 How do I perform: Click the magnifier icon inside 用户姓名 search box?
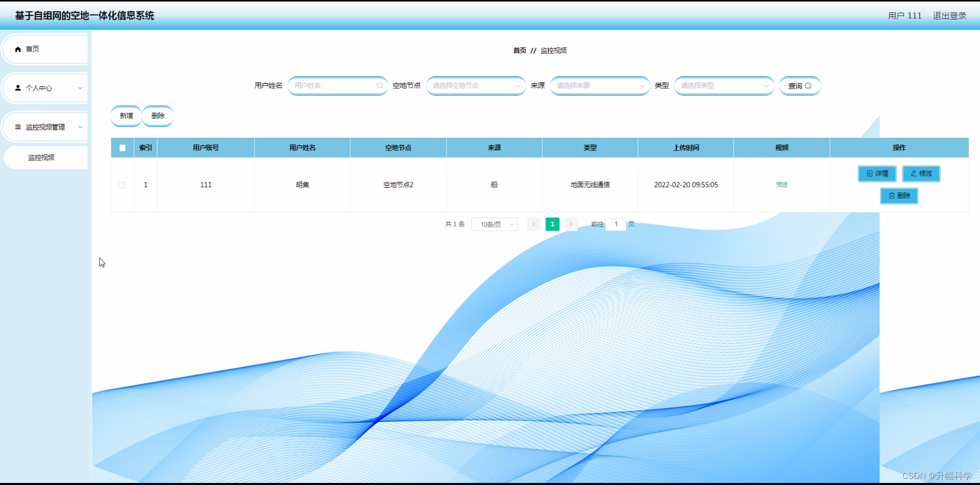380,85
